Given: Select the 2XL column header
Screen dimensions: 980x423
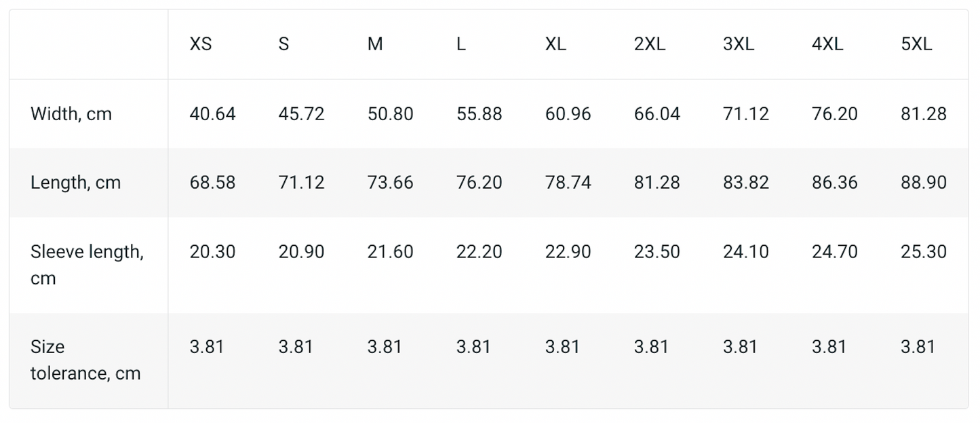Looking at the screenshot, I should (x=650, y=44).
